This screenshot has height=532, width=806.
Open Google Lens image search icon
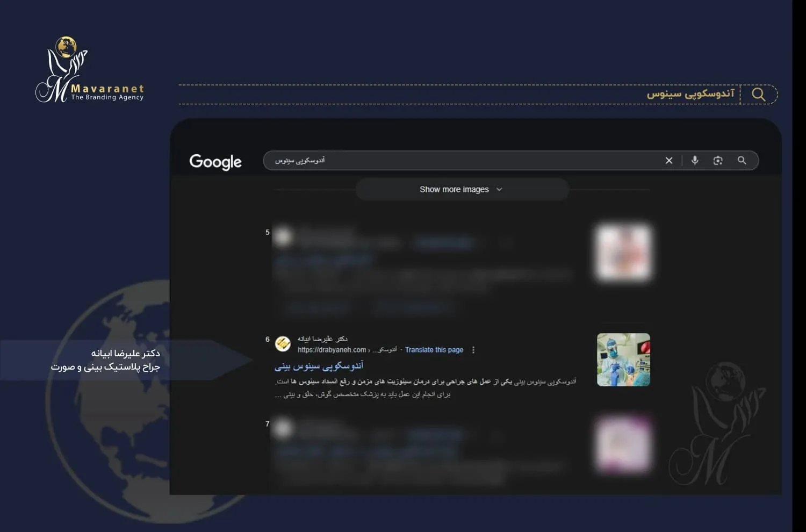718,161
